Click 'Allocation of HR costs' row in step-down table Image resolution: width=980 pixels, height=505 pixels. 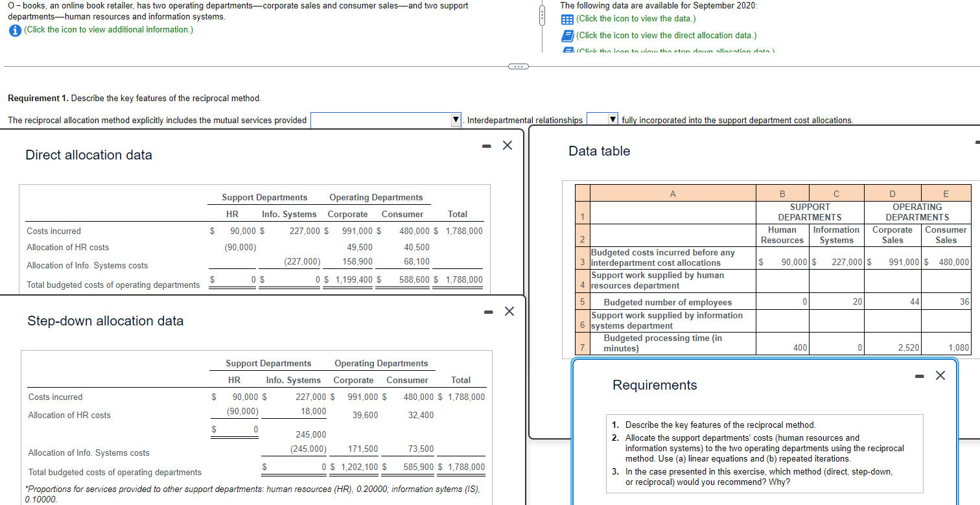click(69, 416)
